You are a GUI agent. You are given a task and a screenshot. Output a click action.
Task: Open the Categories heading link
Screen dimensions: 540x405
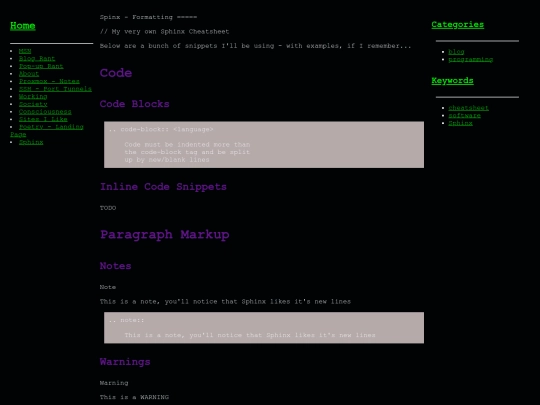[458, 25]
